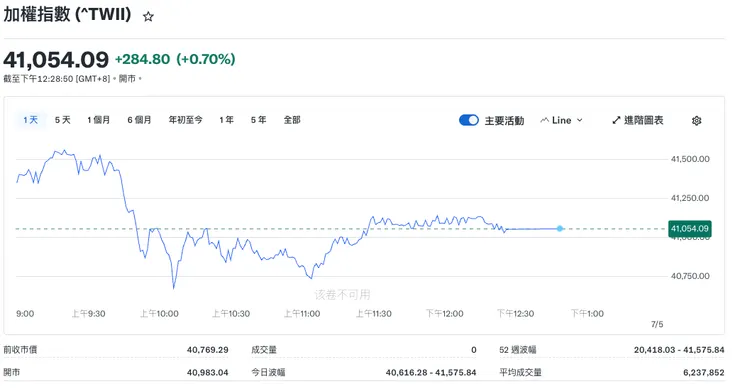Click the green 41,054.09 price label

[x=690, y=228]
